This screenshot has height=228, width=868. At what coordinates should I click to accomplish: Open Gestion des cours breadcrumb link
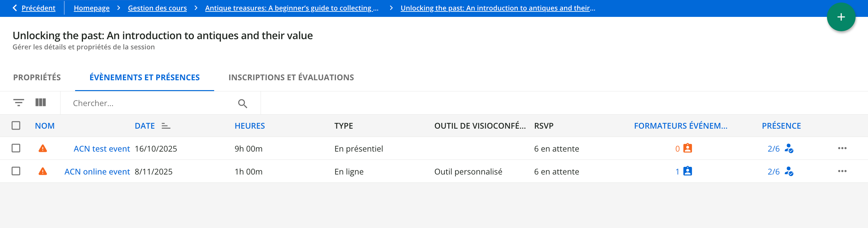click(157, 8)
